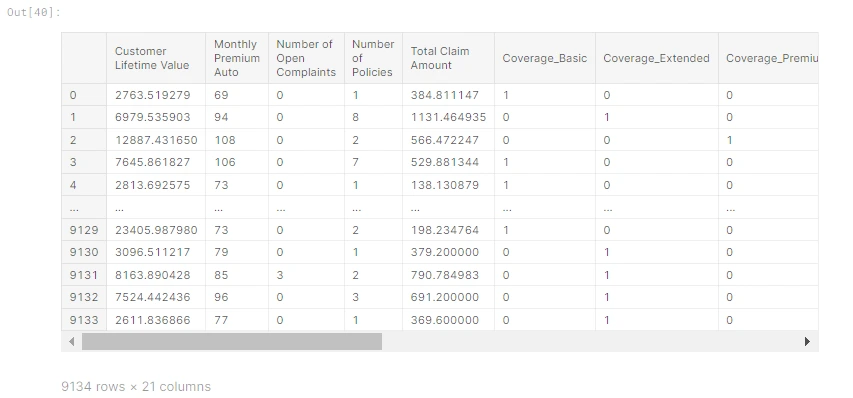Click the 9134 rows × 21 columns text

point(136,387)
